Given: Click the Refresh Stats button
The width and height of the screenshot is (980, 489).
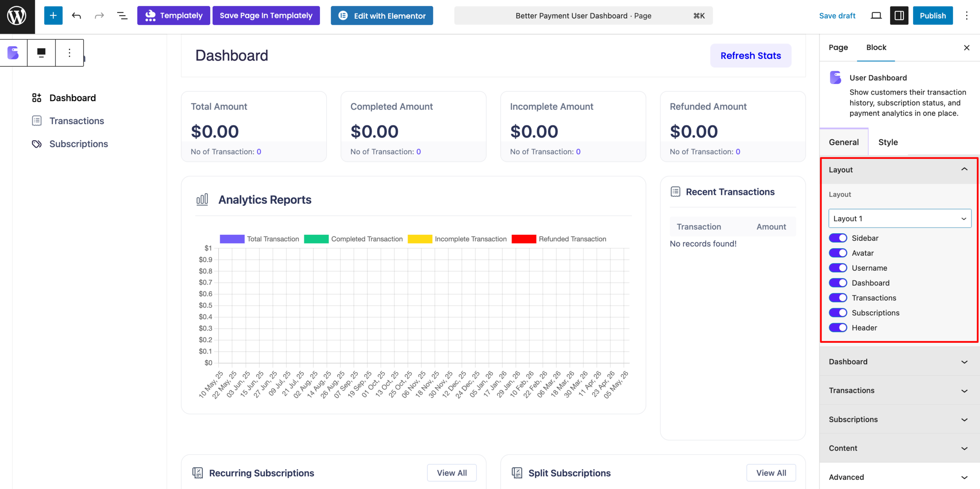Looking at the screenshot, I should [x=751, y=56].
